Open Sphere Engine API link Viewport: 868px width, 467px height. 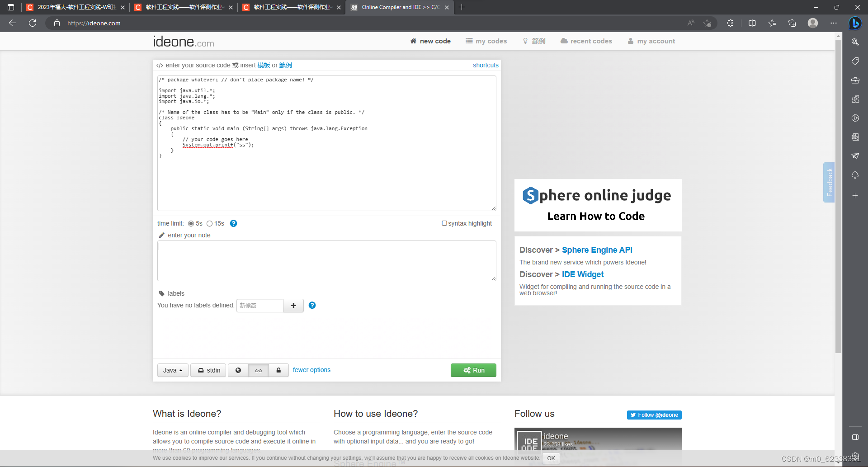click(x=597, y=250)
